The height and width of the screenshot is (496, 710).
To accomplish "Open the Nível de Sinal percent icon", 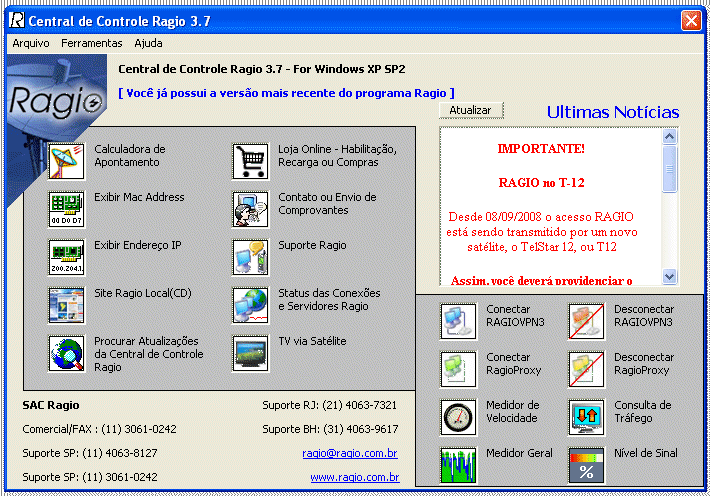I will [x=586, y=465].
